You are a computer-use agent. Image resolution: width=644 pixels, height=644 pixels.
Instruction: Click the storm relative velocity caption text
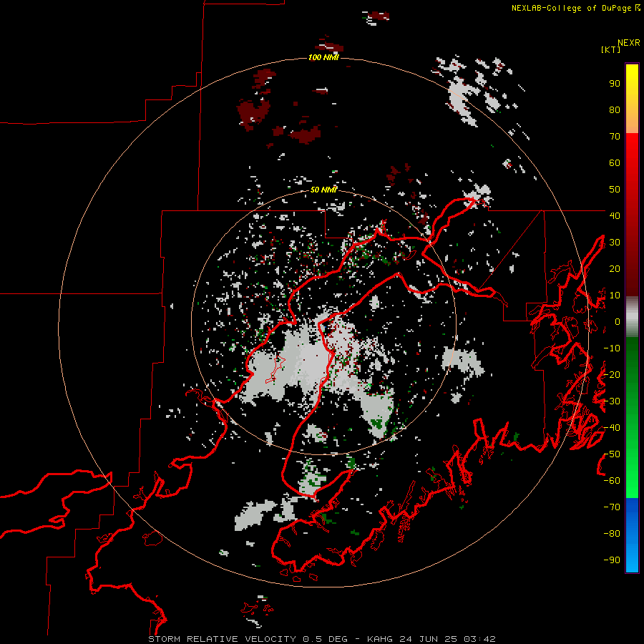click(x=322, y=639)
